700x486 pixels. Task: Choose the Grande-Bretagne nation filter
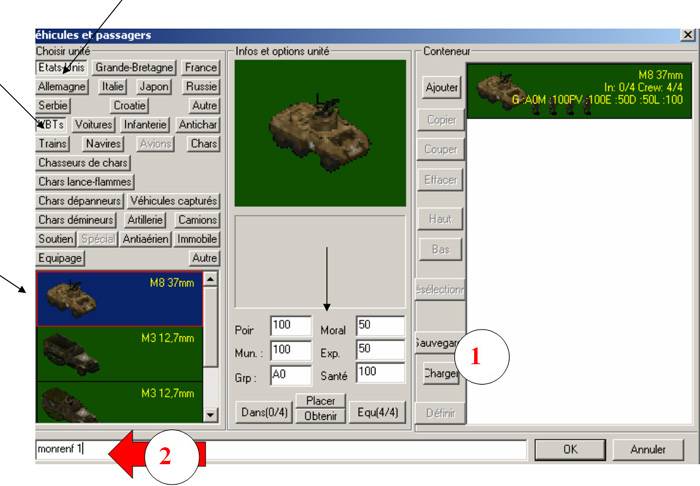(x=135, y=68)
